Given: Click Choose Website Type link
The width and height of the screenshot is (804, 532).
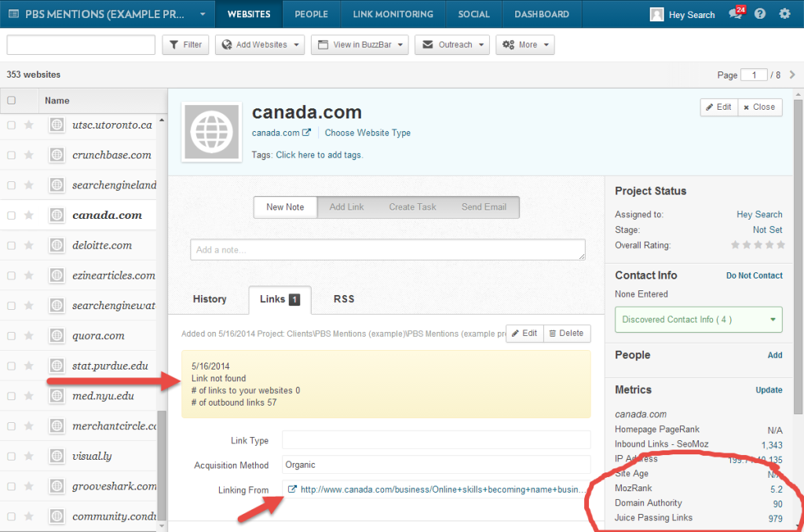Looking at the screenshot, I should pyautogui.click(x=367, y=133).
